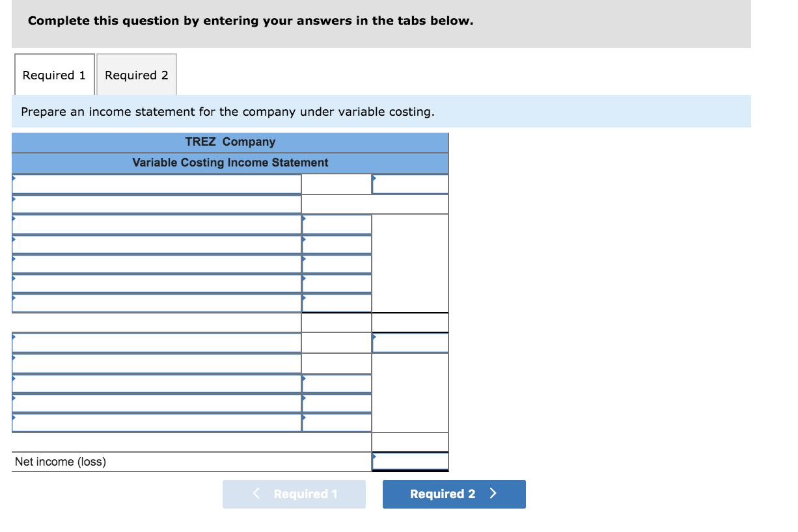The height and width of the screenshot is (532, 798).
Task: Click the Required 1 back button
Action: (294, 494)
